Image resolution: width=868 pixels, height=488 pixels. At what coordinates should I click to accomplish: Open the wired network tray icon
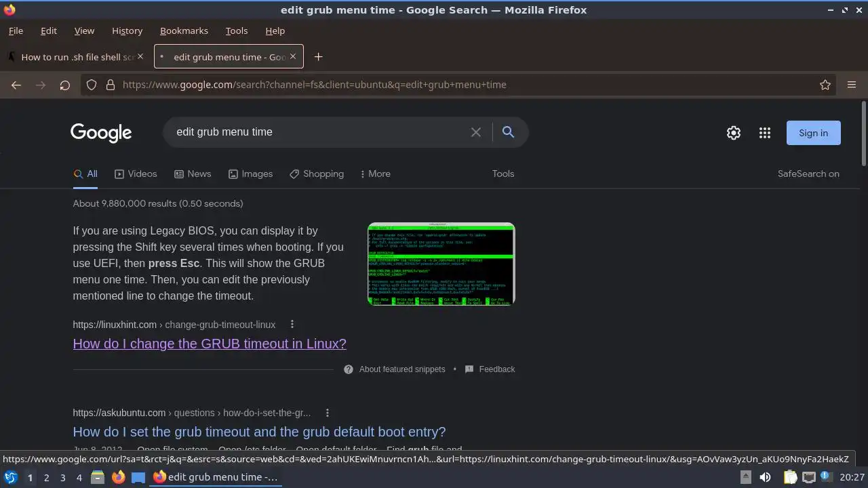point(808,477)
